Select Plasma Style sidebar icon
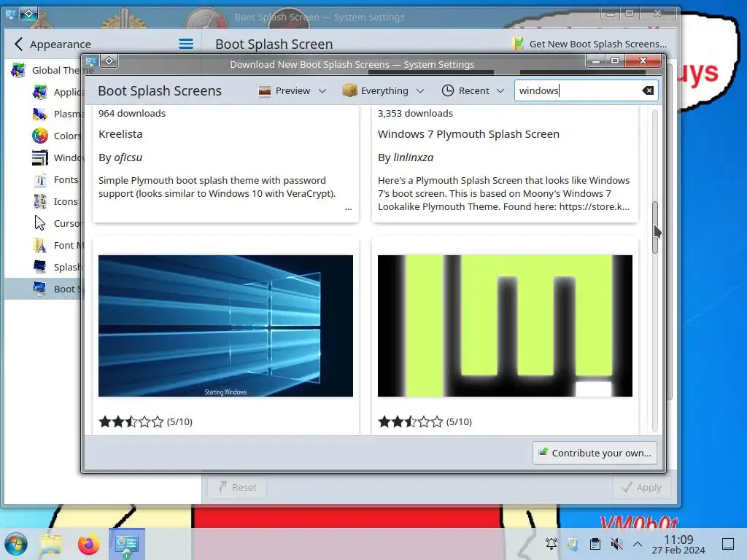Screen dimensions: 747x560 click(x=40, y=114)
